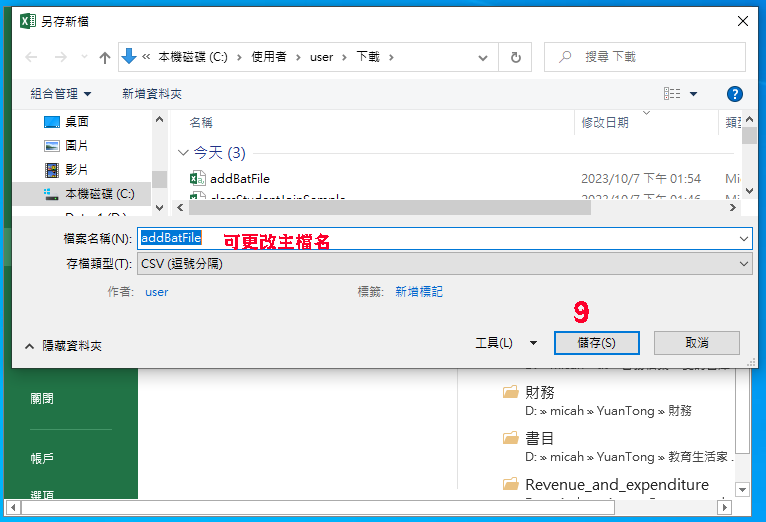The height and width of the screenshot is (522, 766).
Task: Select 影片 in navigation pane
Action: tap(77, 169)
